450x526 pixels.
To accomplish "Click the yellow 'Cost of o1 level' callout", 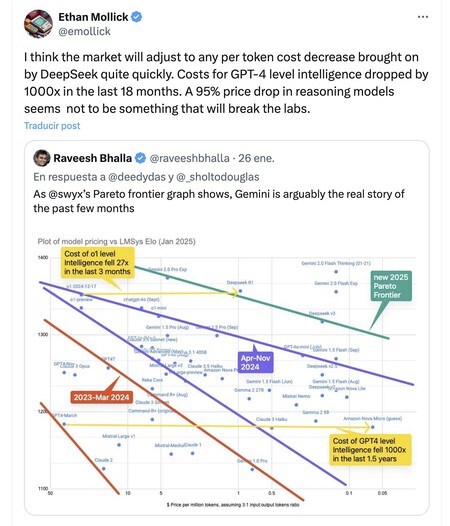I will click(97, 263).
